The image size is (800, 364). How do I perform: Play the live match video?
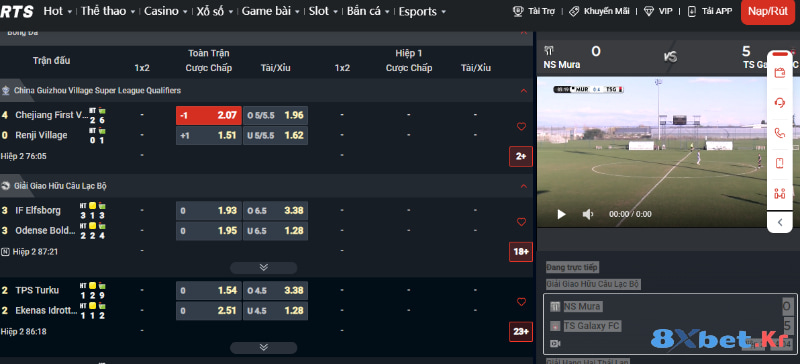pyautogui.click(x=561, y=214)
